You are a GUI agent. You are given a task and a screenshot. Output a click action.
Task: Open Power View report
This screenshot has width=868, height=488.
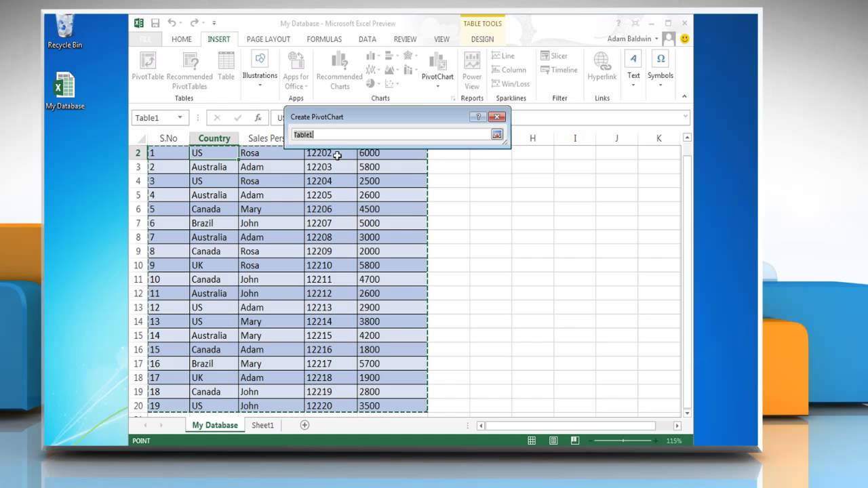472,71
